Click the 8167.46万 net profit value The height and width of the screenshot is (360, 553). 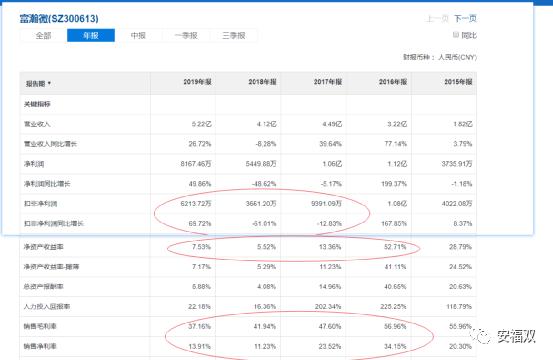pos(196,164)
